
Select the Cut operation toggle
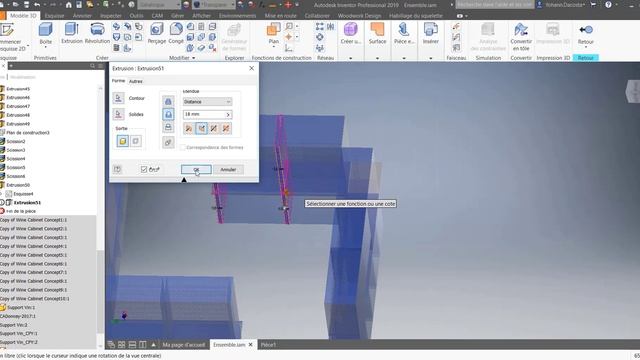168,114
